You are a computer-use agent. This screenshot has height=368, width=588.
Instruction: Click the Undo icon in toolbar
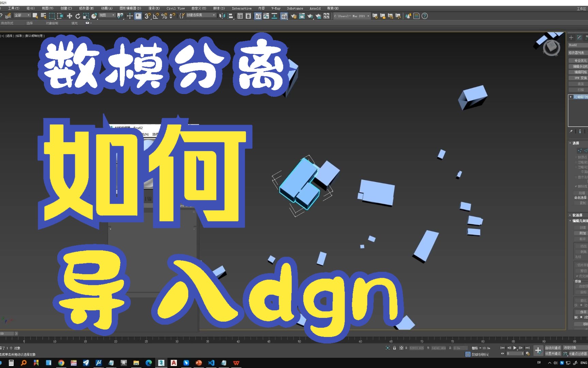pyautogui.click(x=2, y=16)
